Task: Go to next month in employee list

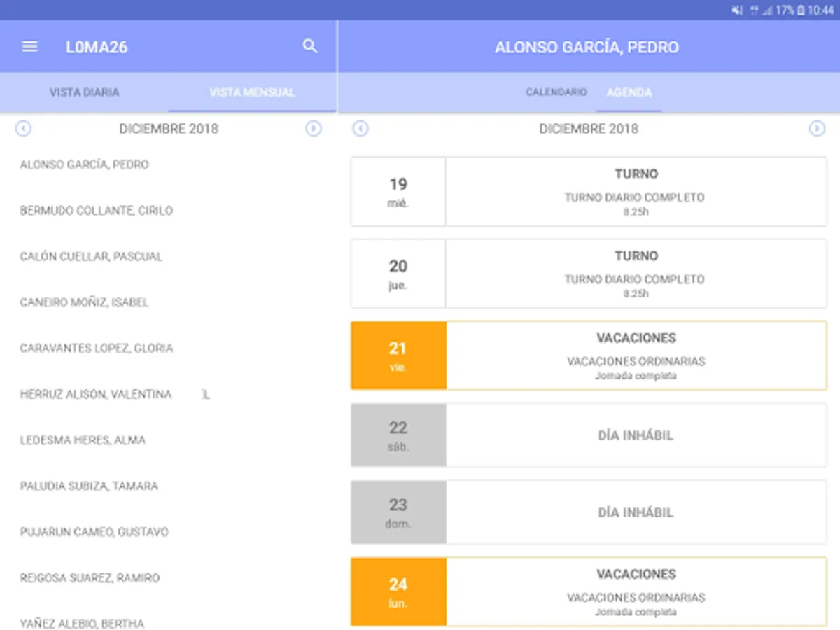Action: tap(314, 129)
